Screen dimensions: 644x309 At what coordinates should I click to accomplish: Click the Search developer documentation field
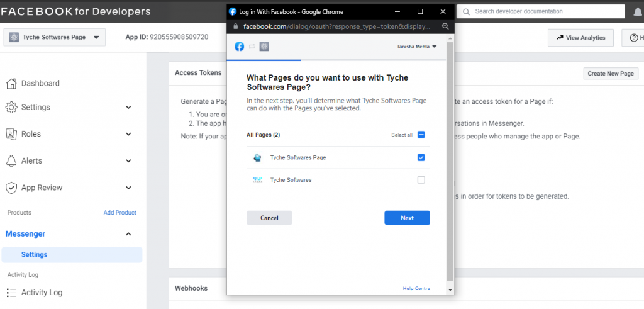pos(540,11)
